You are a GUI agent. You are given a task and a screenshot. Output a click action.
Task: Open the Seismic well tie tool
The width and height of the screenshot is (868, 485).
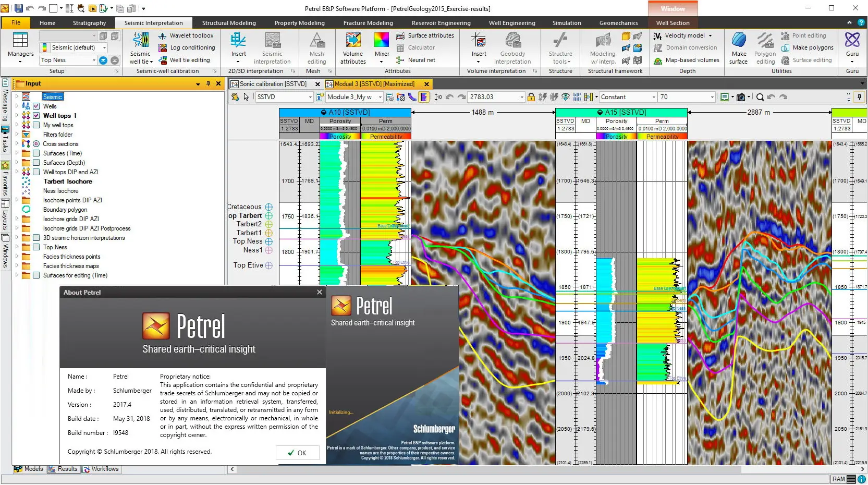(x=141, y=47)
